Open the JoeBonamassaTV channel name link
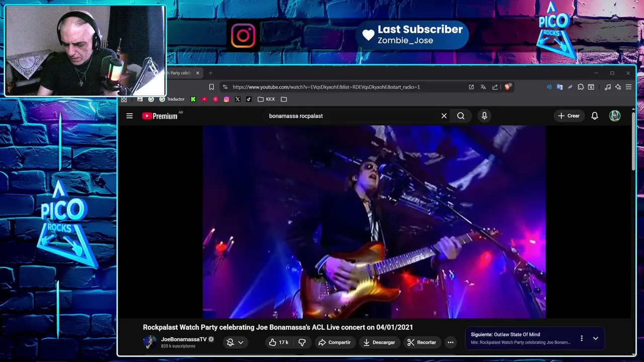Viewport: 644px width, 362px height. (x=184, y=339)
